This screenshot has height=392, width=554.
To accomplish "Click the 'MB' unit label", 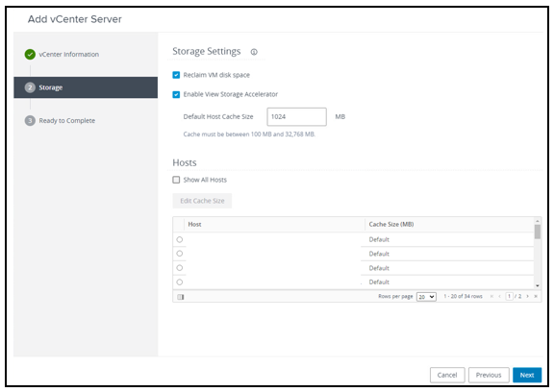I will 340,117.
